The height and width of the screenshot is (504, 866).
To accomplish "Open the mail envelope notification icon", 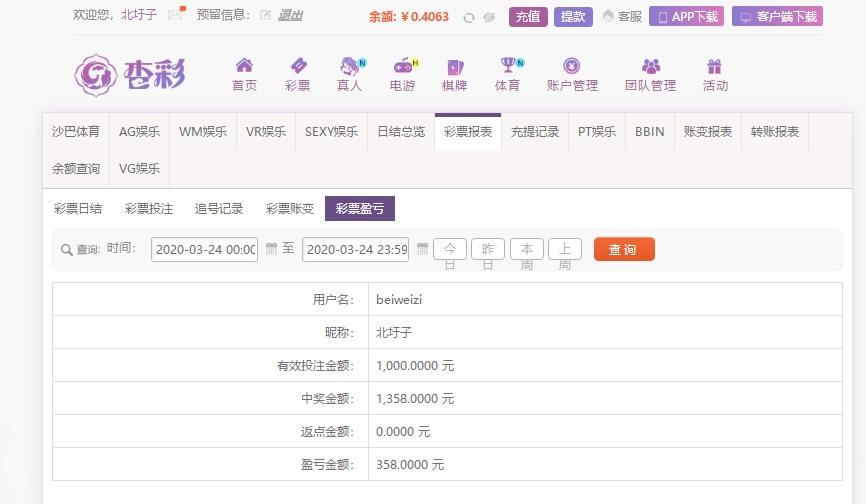I will coord(176,14).
